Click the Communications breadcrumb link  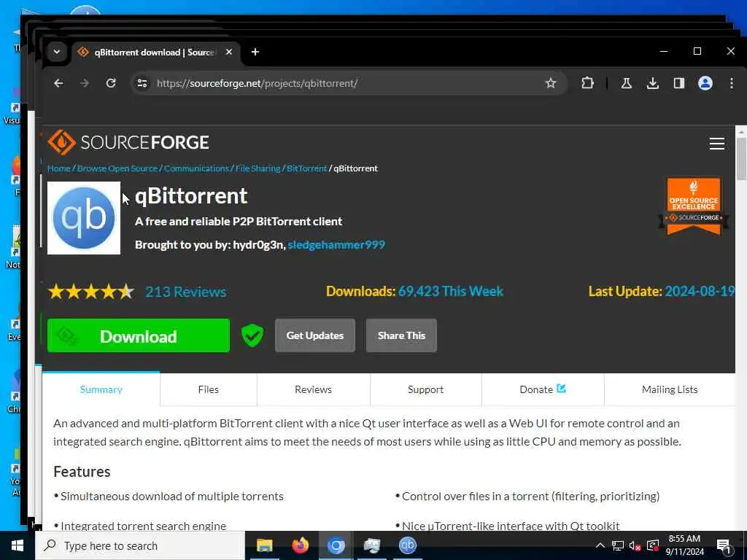(x=196, y=168)
